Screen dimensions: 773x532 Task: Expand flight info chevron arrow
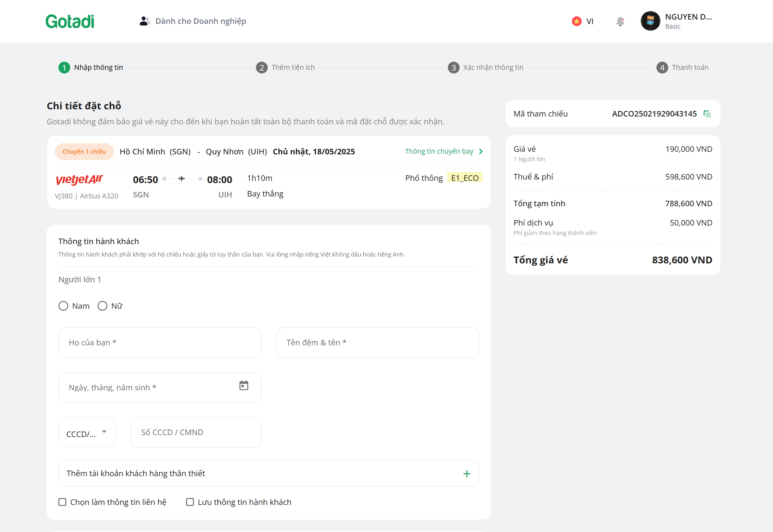(x=481, y=151)
